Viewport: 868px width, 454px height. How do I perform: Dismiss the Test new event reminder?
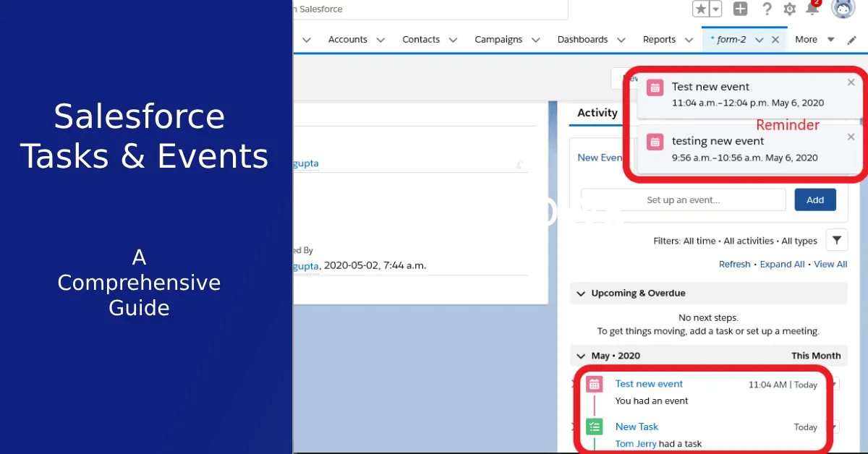(x=851, y=82)
